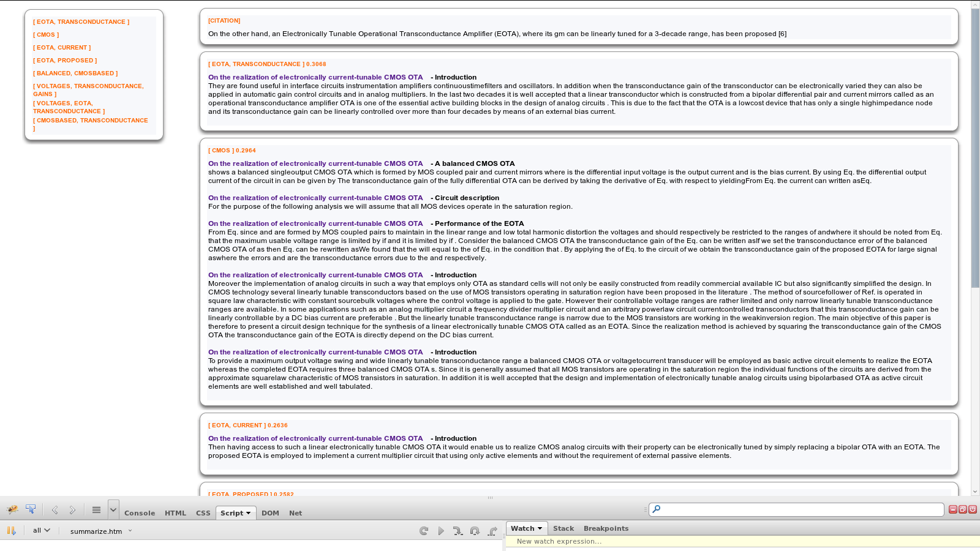Open the summarize.htm script file dropdown
The height and width of the screenshot is (551, 980).
101,531
